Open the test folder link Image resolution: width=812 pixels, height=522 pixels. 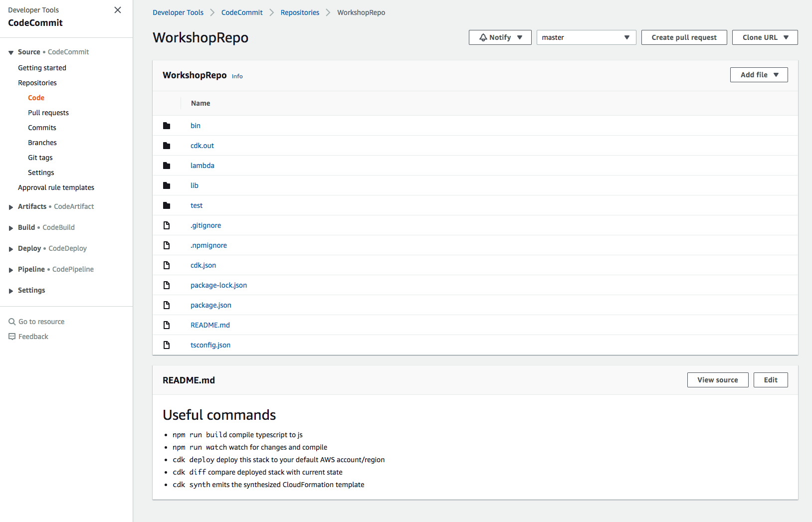coord(197,205)
